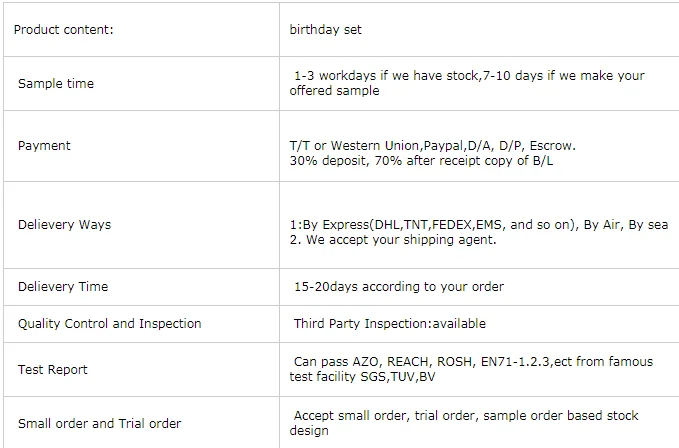The image size is (679, 448).
Task: Click the "offered sample" text line
Action: coord(334,91)
